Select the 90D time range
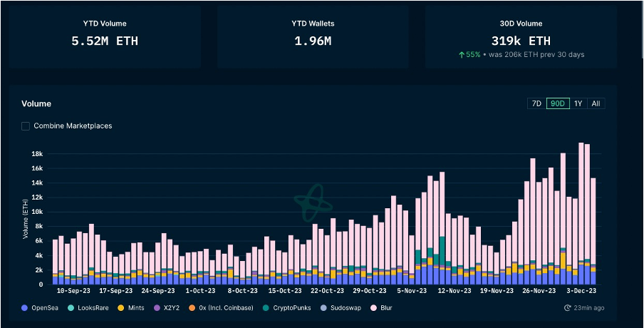This screenshot has height=328, width=644. click(557, 103)
